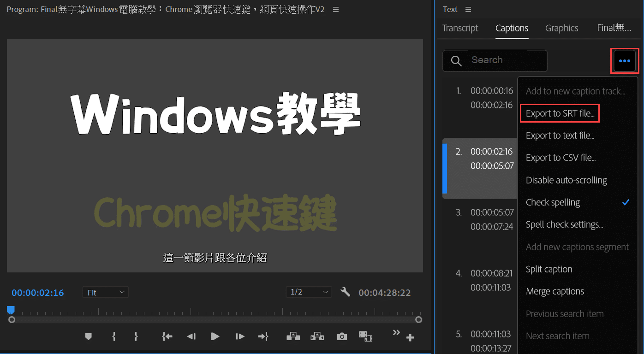Click the blue current timecode 00:00:02:16
This screenshot has width=644, height=354.
pos(38,293)
